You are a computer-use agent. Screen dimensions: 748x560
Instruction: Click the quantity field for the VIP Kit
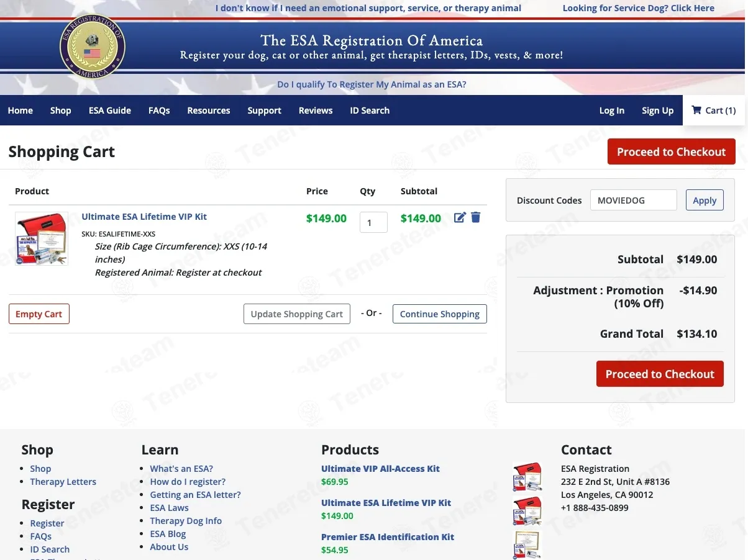[x=373, y=222]
